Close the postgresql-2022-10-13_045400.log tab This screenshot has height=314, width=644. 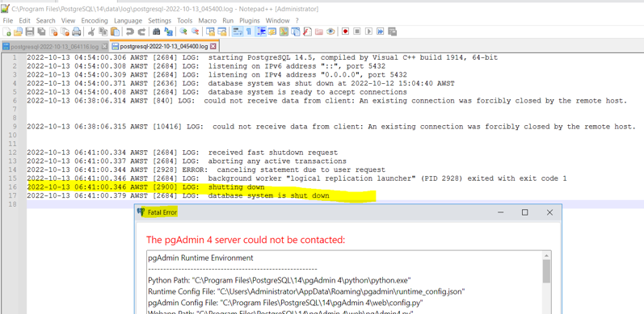click(x=213, y=46)
